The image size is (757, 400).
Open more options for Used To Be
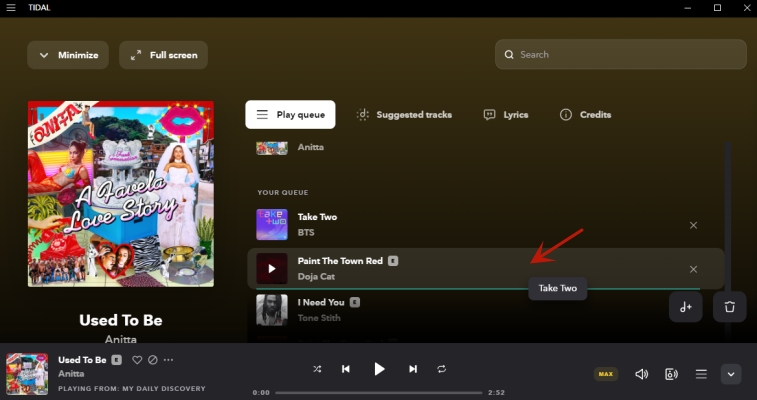pos(168,360)
